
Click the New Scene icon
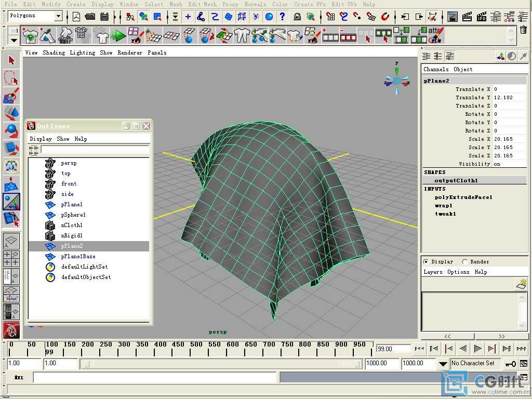[76, 16]
